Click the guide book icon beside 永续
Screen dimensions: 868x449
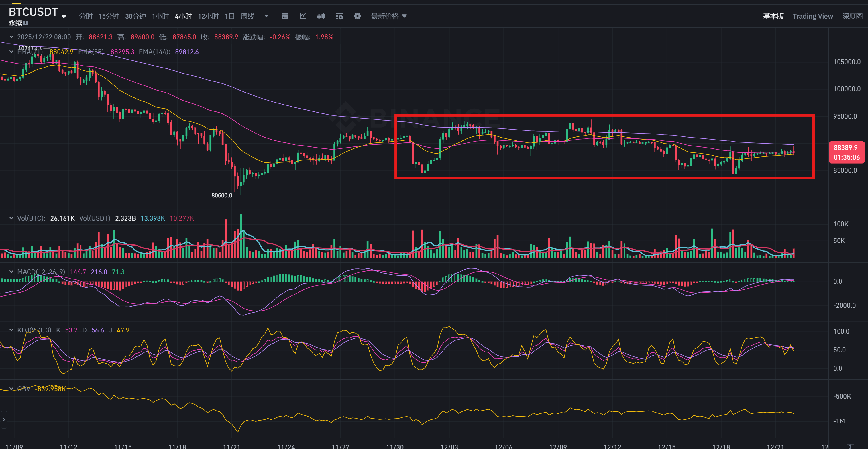pos(26,23)
